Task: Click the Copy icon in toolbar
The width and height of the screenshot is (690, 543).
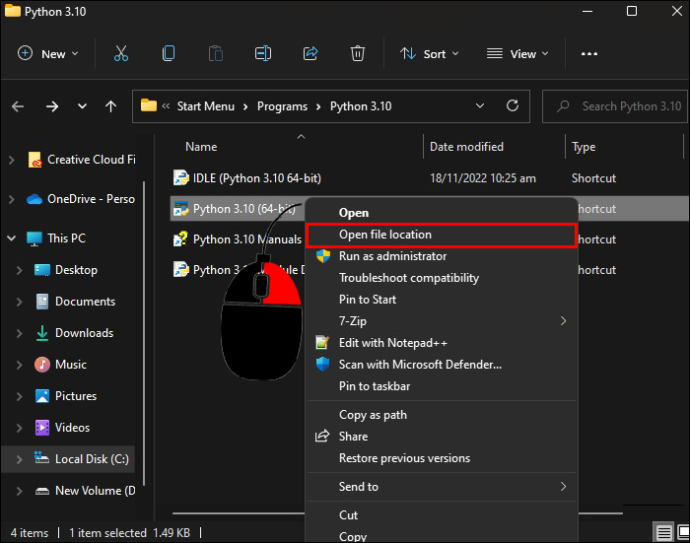Action: [x=169, y=54]
